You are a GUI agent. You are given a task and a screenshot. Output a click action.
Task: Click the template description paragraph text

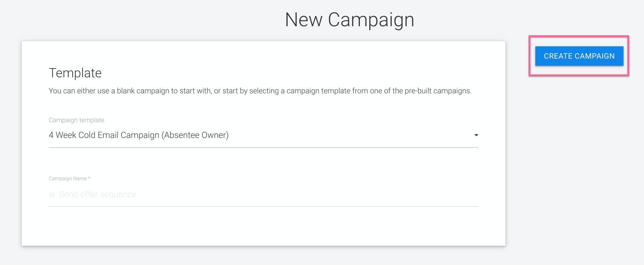coord(261,91)
